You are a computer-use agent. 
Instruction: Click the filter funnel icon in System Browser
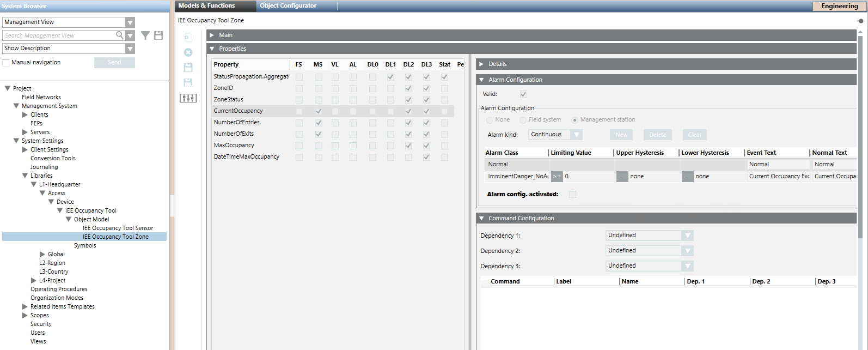pyautogui.click(x=145, y=35)
